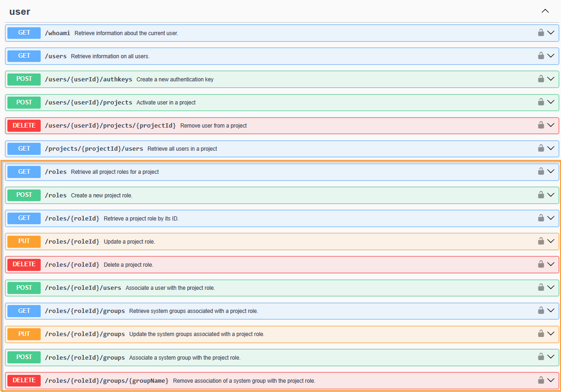Viewport: 561px width, 392px height.
Task: Expand the 'Associate a user with the project role' chevron
Action: click(x=550, y=288)
